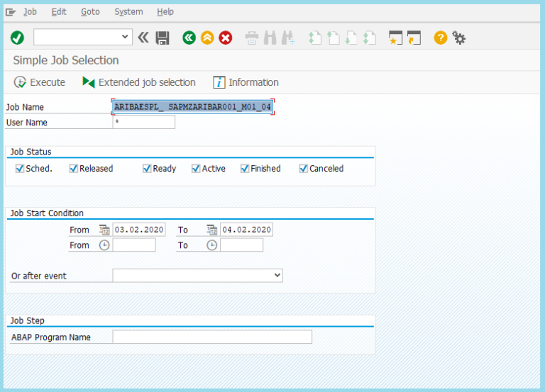Click the Previous Page icon
The image size is (545, 392).
coord(333,38)
